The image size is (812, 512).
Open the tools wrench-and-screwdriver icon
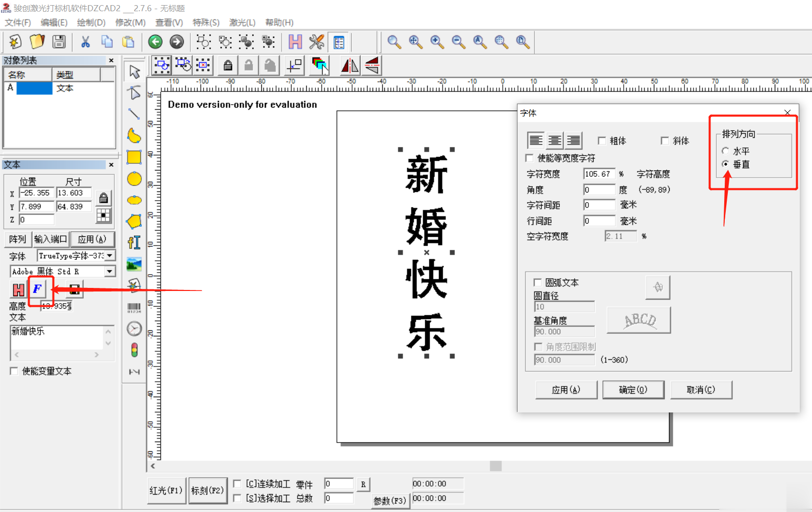[316, 41]
